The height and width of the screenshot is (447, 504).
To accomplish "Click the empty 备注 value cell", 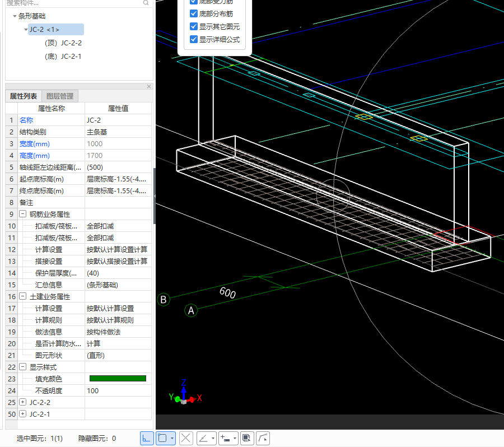I will coord(118,203).
